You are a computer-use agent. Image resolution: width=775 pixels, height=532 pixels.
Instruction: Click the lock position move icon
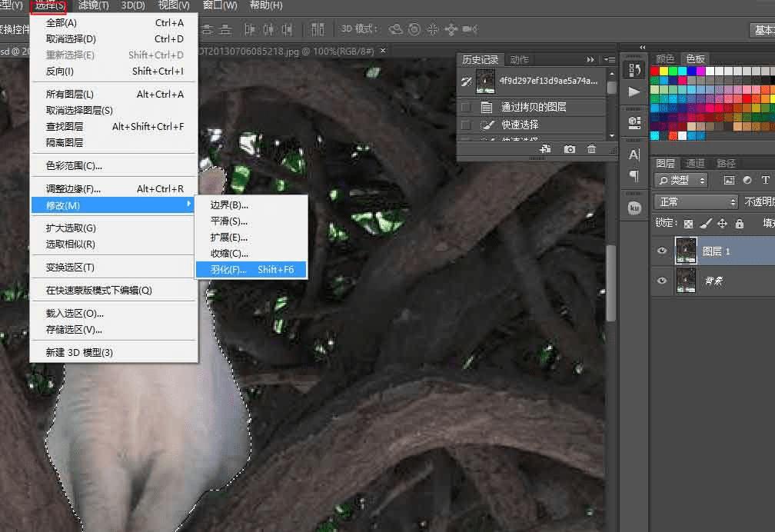(722, 224)
